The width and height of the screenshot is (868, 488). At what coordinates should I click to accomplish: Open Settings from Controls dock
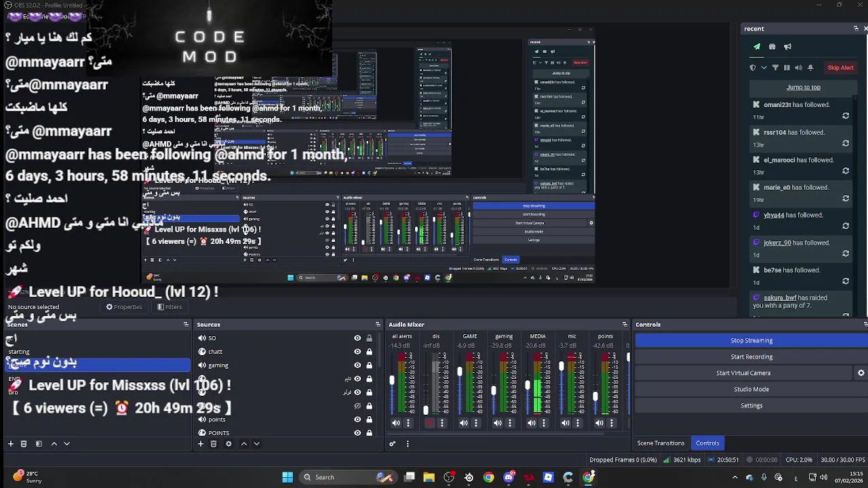pyautogui.click(x=751, y=405)
